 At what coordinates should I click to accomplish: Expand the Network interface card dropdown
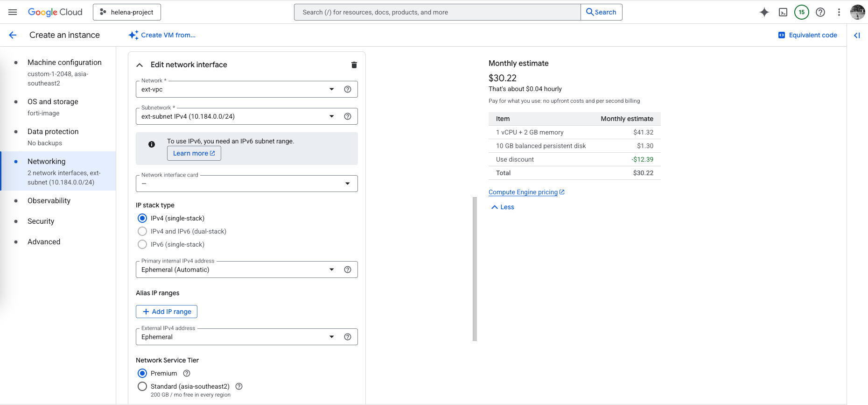tap(246, 184)
